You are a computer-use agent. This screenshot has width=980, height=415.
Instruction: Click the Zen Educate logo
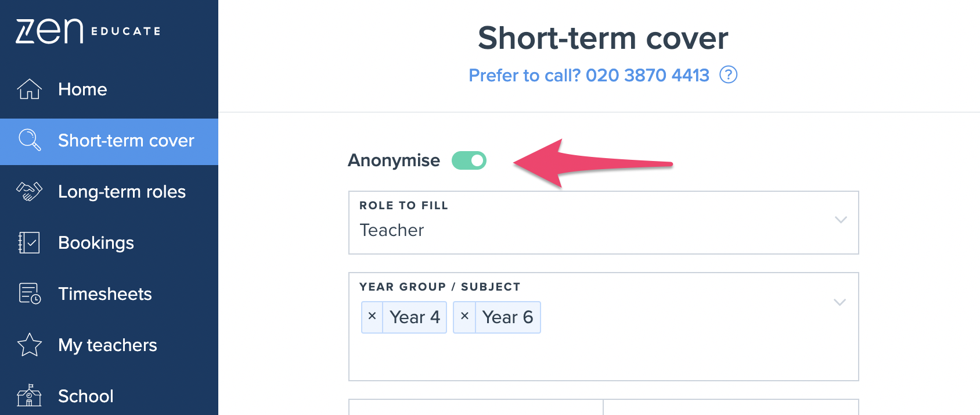pyautogui.click(x=88, y=31)
